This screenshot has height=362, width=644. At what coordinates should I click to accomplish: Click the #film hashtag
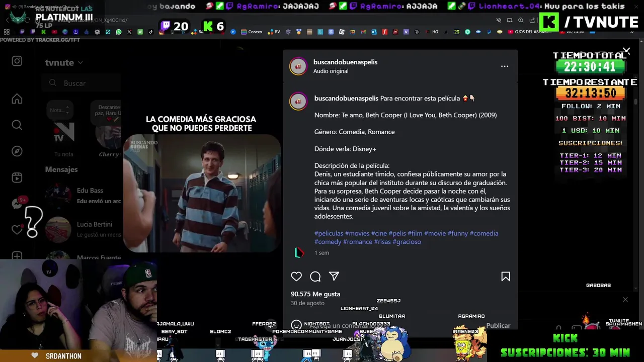415,233
